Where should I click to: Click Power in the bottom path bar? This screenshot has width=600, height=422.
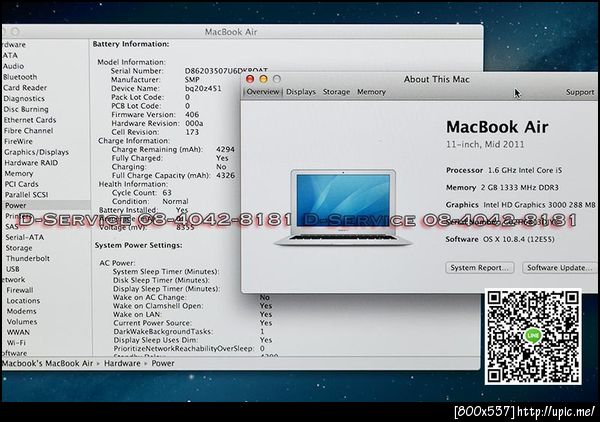tap(163, 363)
